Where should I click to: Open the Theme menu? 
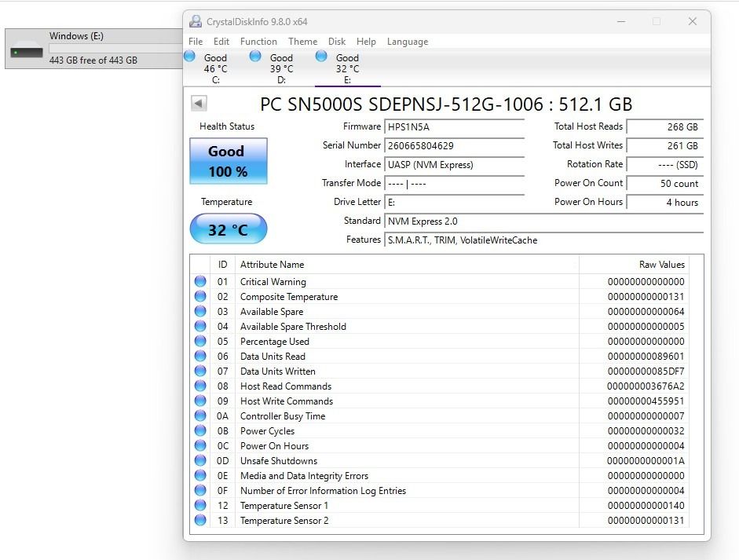coord(302,42)
